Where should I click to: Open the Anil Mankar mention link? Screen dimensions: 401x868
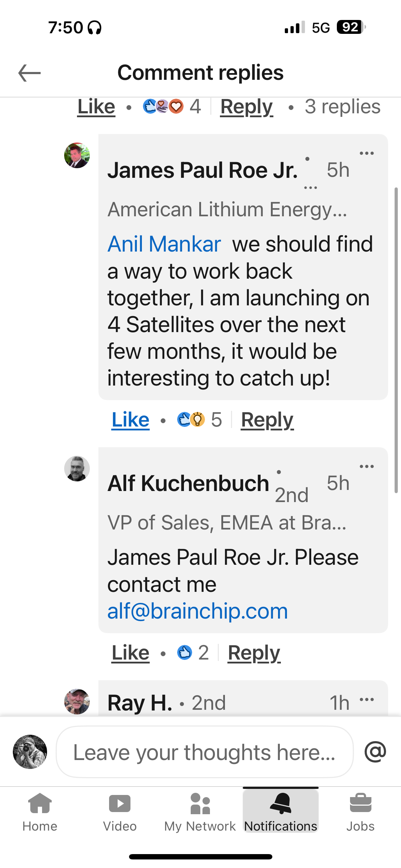click(x=164, y=244)
